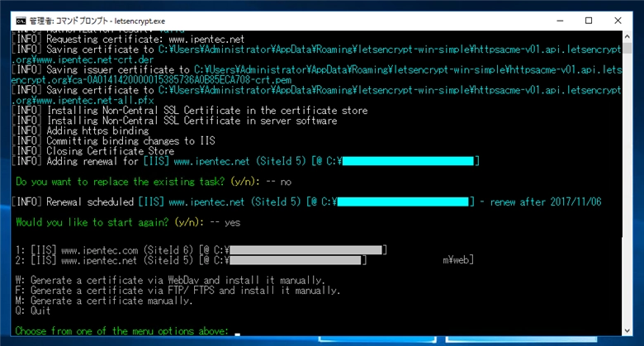Click the issuer certificate 'crt.pem' path line
Viewport: 644px width, 346px height.
[316, 75]
